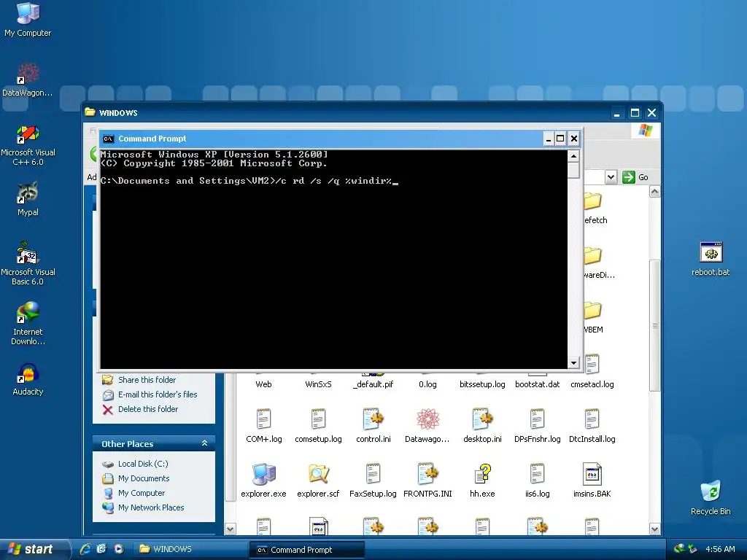Select comsetup.log file icon
This screenshot has height=560, width=747.
click(318, 419)
